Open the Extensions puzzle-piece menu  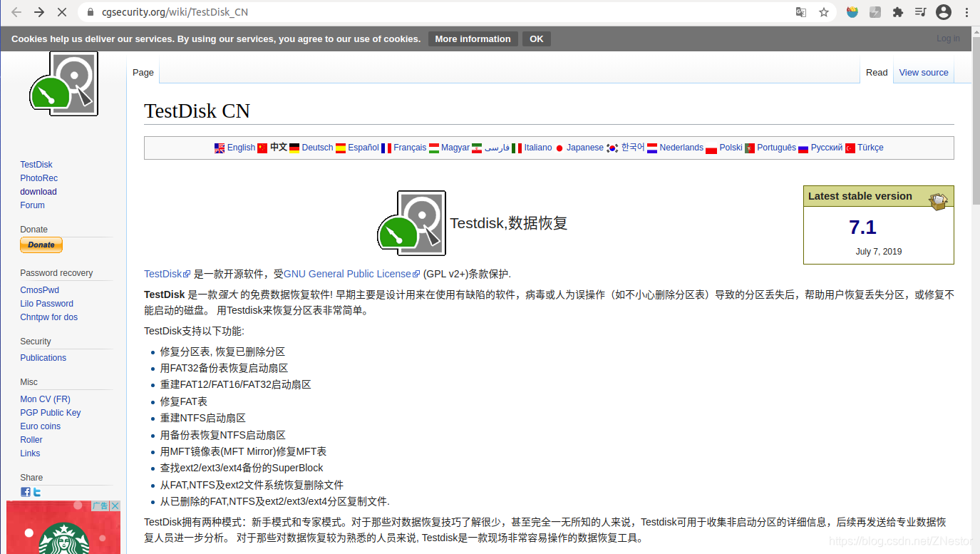897,11
